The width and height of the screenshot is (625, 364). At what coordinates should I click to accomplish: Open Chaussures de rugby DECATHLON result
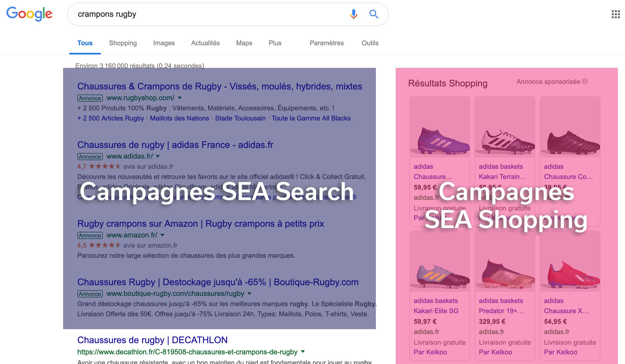pos(152,340)
